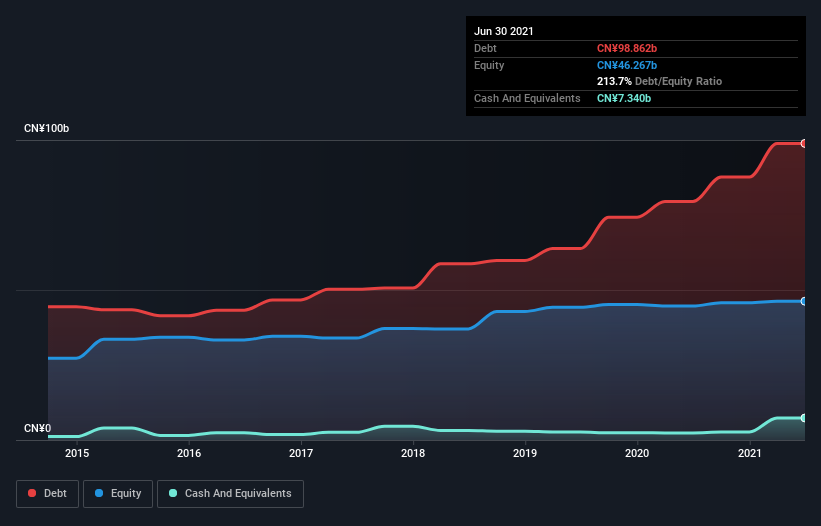
Task: Click the Jun 30 2021 tooltip date
Action: click(x=504, y=31)
